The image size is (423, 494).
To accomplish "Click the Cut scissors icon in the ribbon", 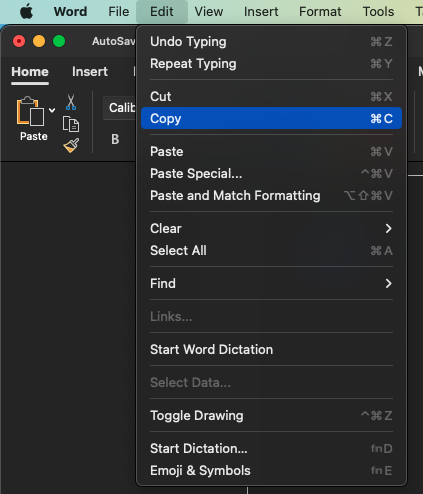I will click(71, 102).
